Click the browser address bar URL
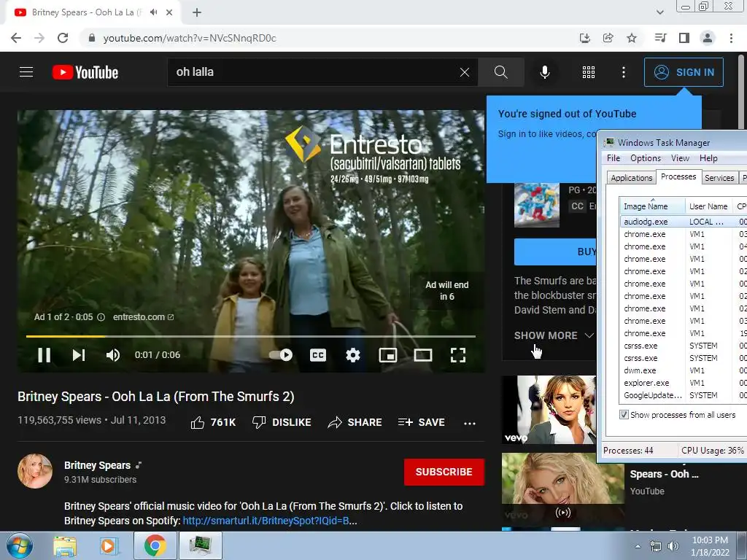 [x=190, y=38]
